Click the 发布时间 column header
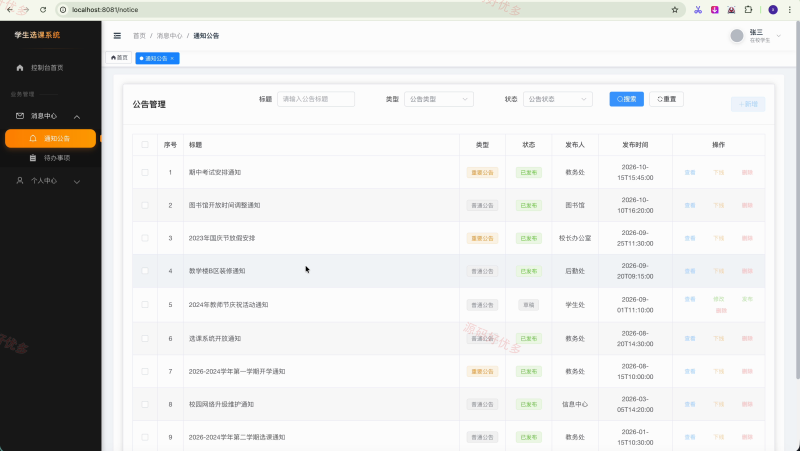The width and height of the screenshot is (800, 451). point(635,145)
